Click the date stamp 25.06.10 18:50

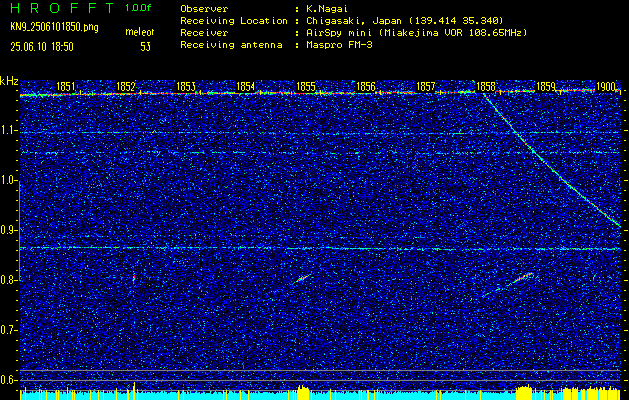(42, 47)
